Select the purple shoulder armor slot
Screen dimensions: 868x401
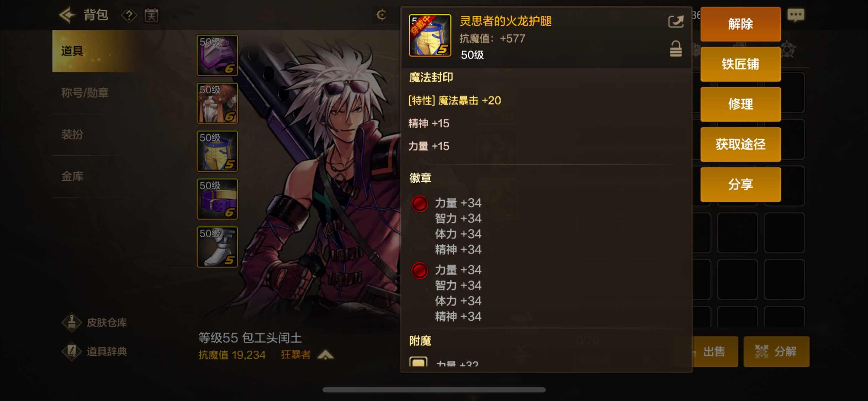(217, 55)
